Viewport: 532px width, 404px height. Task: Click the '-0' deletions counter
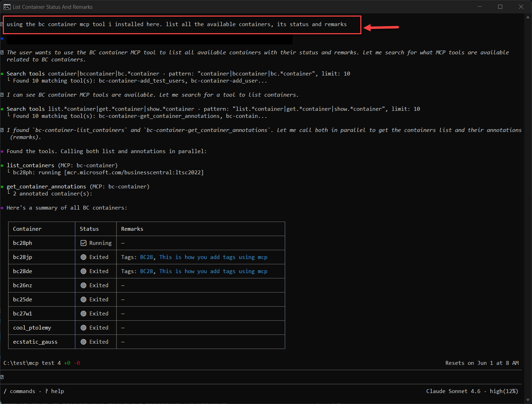(x=77, y=363)
